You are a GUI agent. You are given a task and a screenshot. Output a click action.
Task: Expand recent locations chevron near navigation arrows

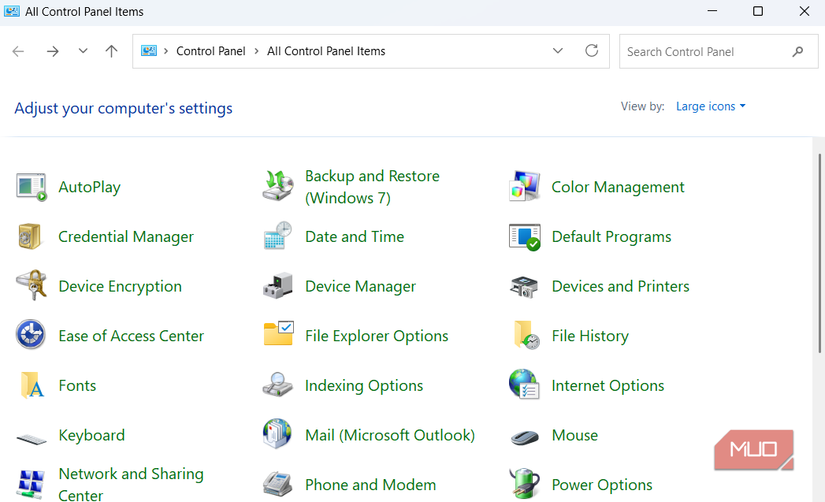tap(83, 51)
